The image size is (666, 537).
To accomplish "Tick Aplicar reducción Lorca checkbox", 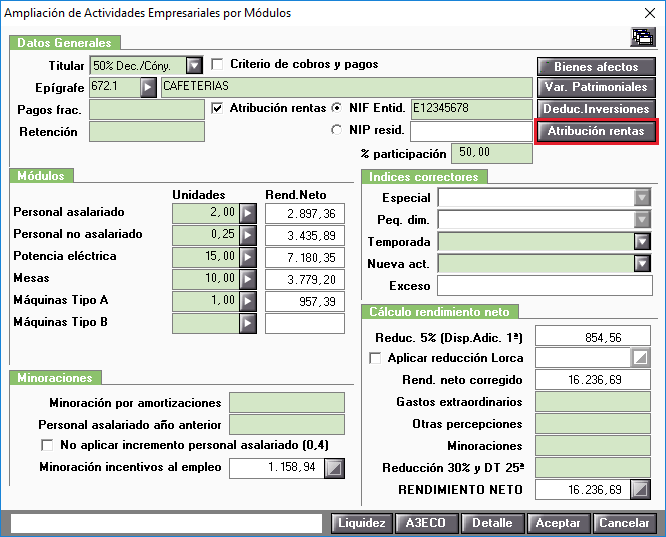I will pos(375,358).
